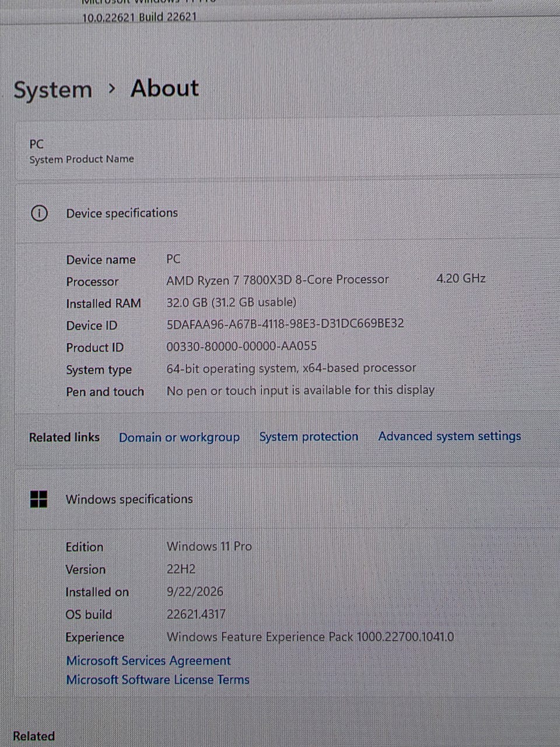Screen dimensions: 560x747
Task: Open System protection link
Action: (x=309, y=437)
